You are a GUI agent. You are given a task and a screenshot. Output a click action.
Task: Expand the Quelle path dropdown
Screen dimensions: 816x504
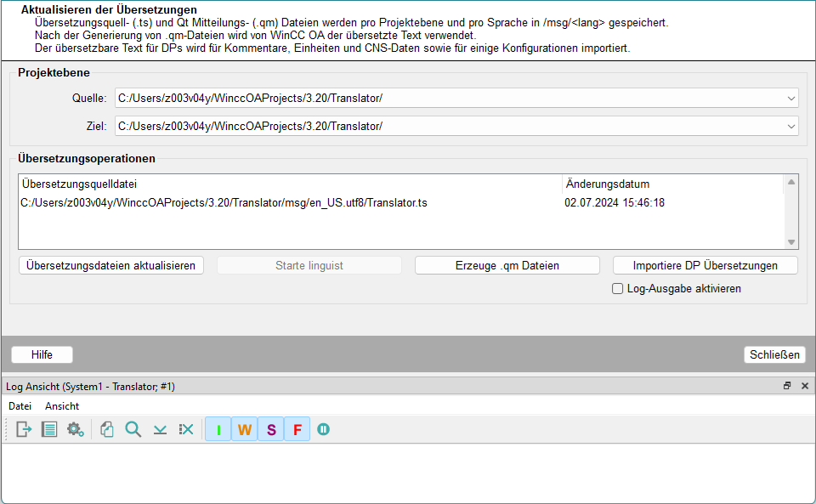click(790, 99)
